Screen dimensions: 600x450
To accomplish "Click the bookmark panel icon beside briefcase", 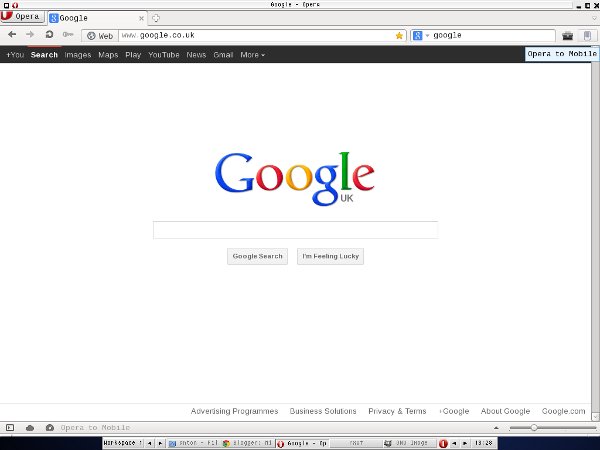I will (x=587, y=36).
